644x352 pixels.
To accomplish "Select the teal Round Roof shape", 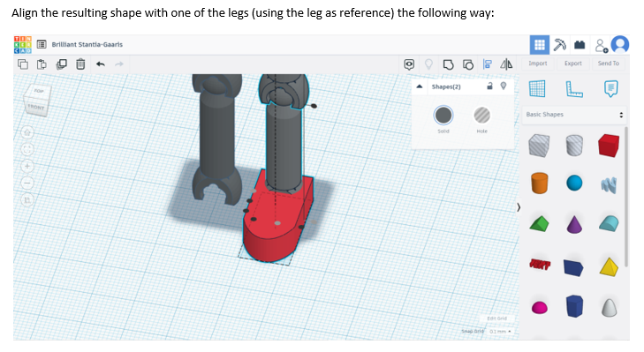I will pyautogui.click(x=609, y=223).
